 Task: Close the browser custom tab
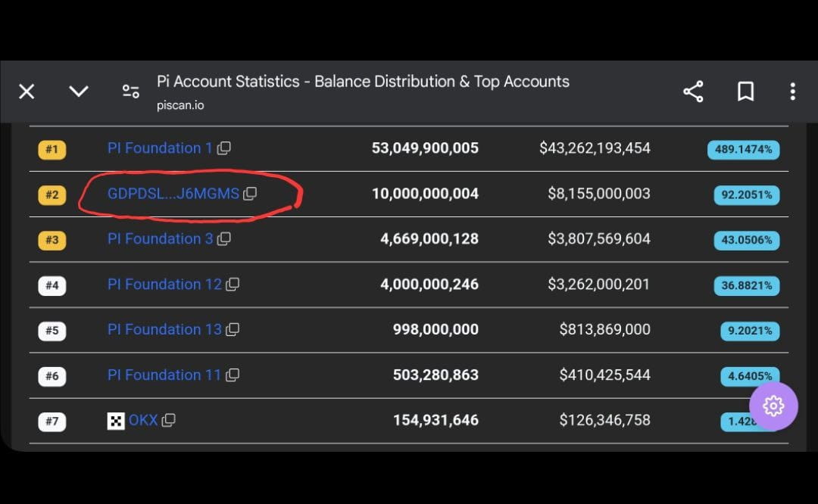[27, 92]
